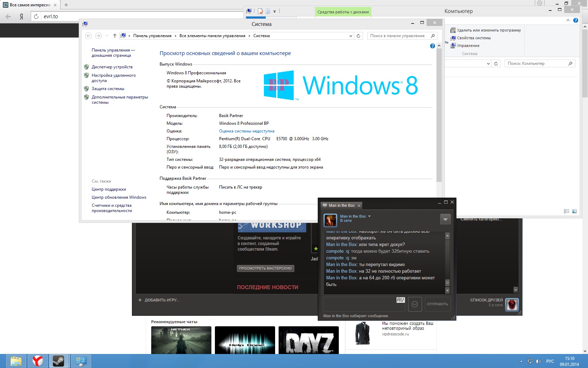
Task: Expand Computer window address dropdown
Action: pos(488,63)
